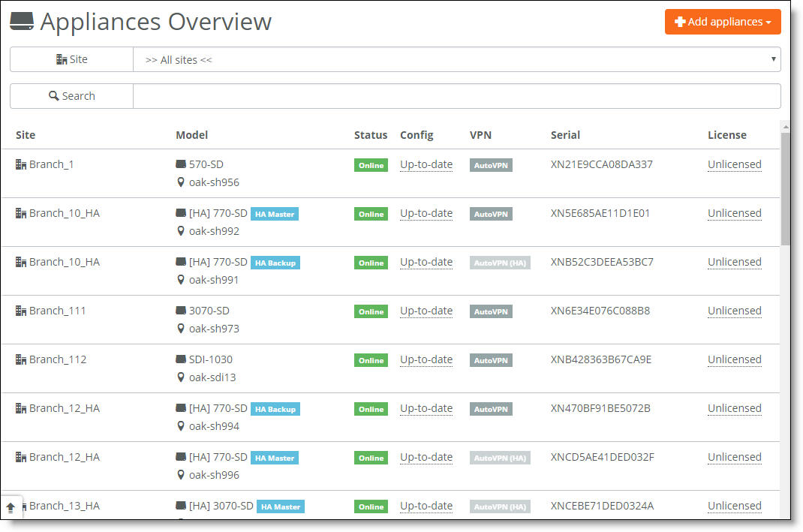Click the HA Master badge for oak-sh996
The image size is (803, 532).
click(275, 458)
